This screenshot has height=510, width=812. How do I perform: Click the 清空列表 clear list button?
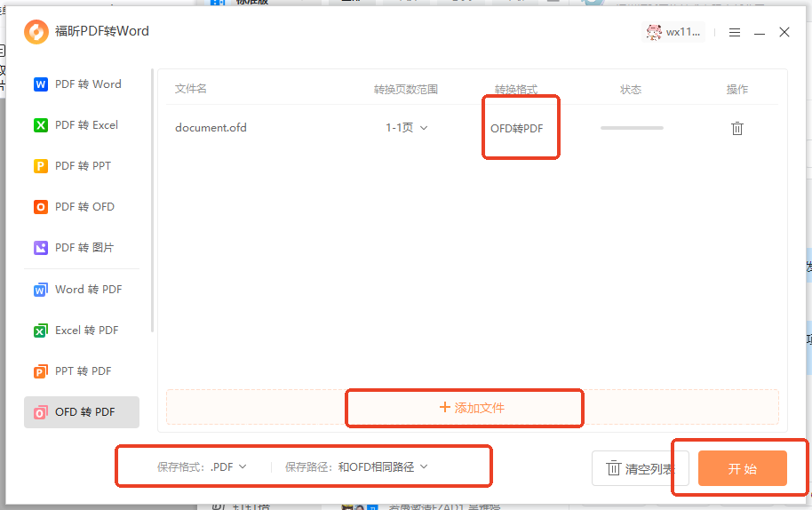pos(640,468)
